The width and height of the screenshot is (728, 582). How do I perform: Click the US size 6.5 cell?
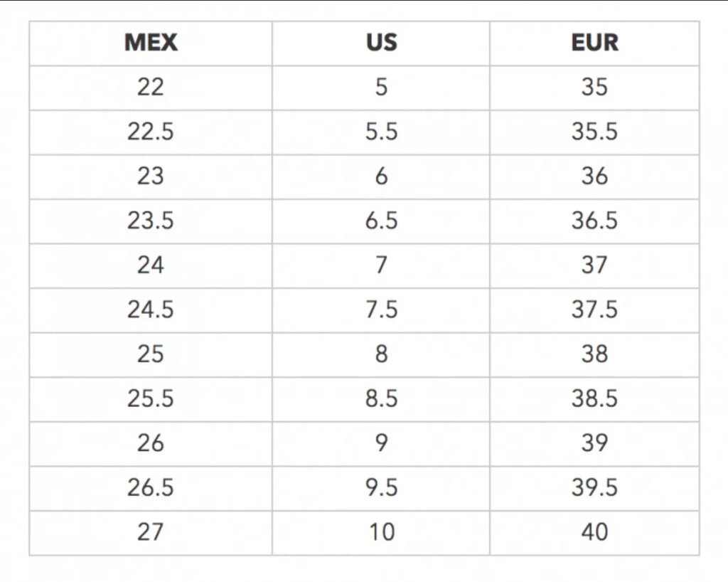(381, 221)
